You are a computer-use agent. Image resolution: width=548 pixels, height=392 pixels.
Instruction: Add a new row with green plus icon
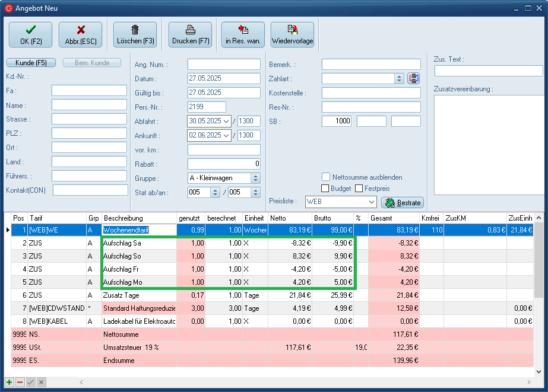coord(9,383)
